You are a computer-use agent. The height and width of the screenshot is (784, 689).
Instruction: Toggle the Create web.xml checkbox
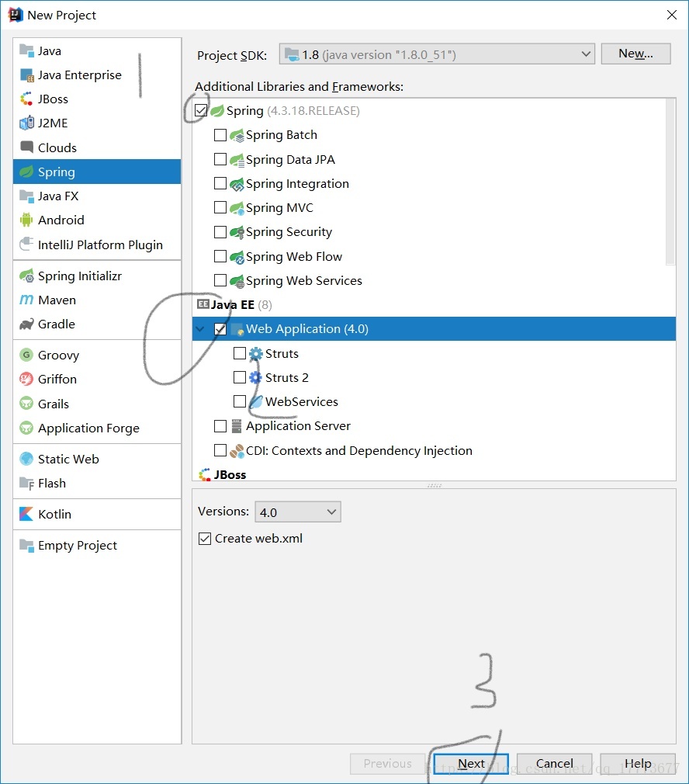click(x=205, y=539)
